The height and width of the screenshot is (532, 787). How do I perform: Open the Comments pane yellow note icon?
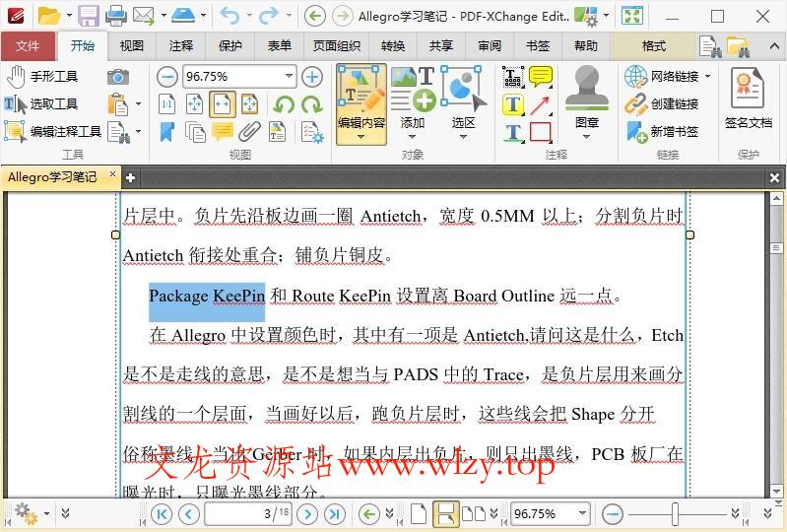[223, 132]
